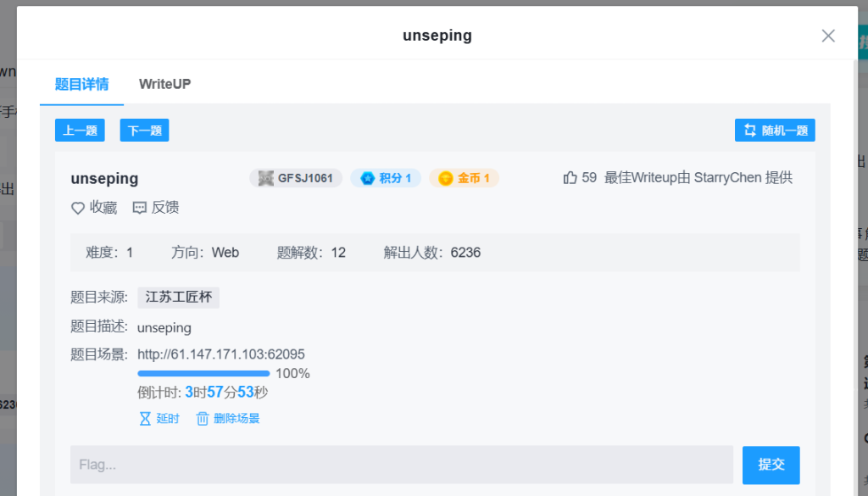This screenshot has width=868, height=496.
Task: Click the Flag input field
Action: click(401, 465)
